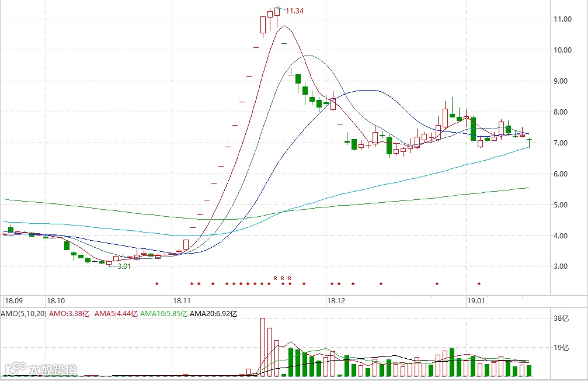Click the 18.12 date label
Viewport: 588px width, 381px height.
pos(336,301)
